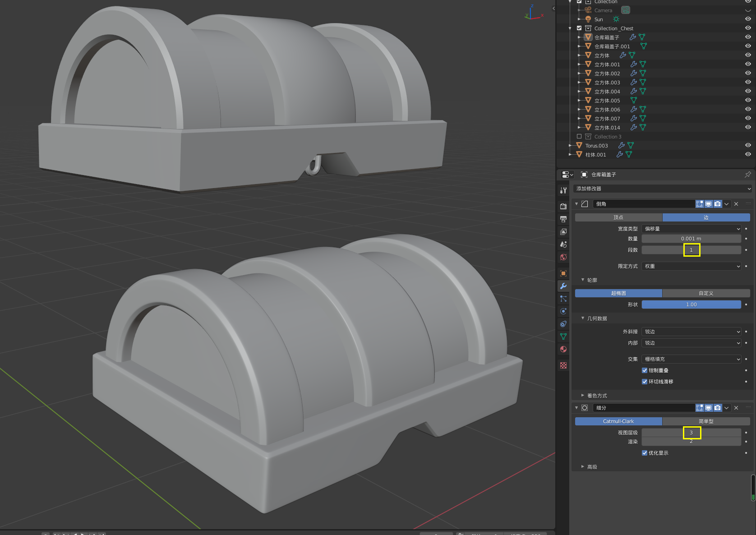Open the Render properties tab
Viewport: 756px width, 535px height.
pyautogui.click(x=563, y=206)
